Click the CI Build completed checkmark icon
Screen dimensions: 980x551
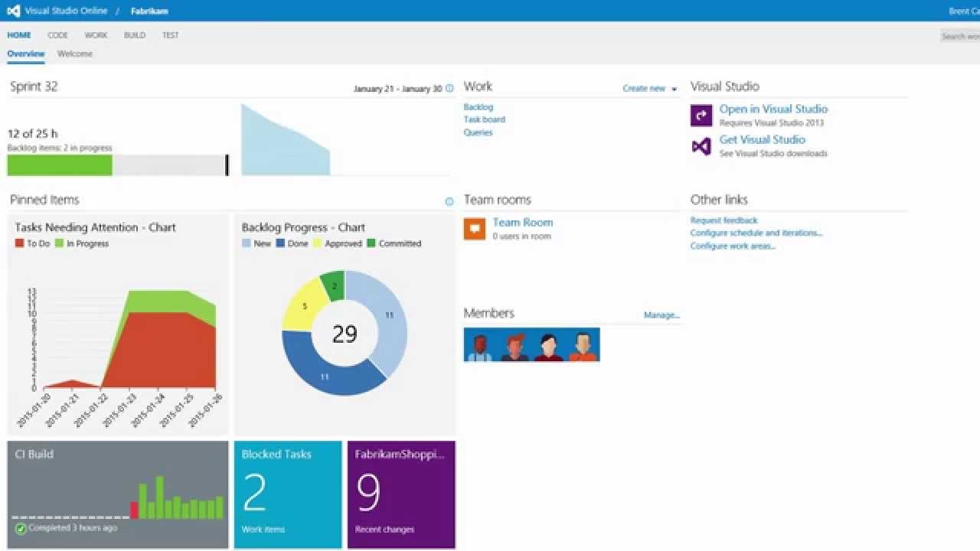[x=21, y=528]
